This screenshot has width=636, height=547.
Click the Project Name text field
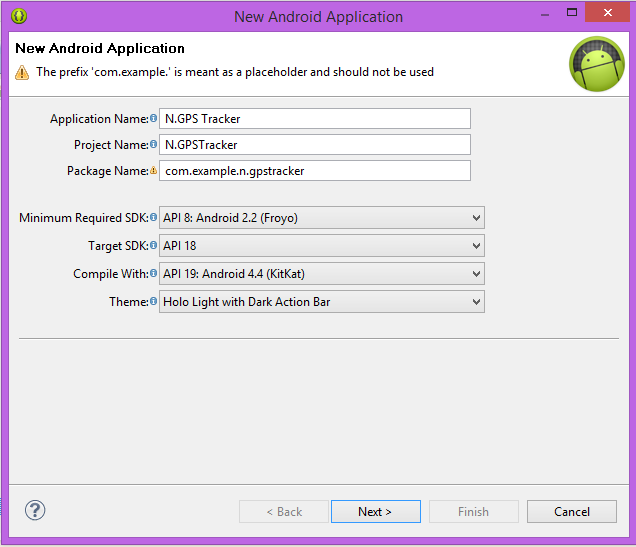pos(315,145)
